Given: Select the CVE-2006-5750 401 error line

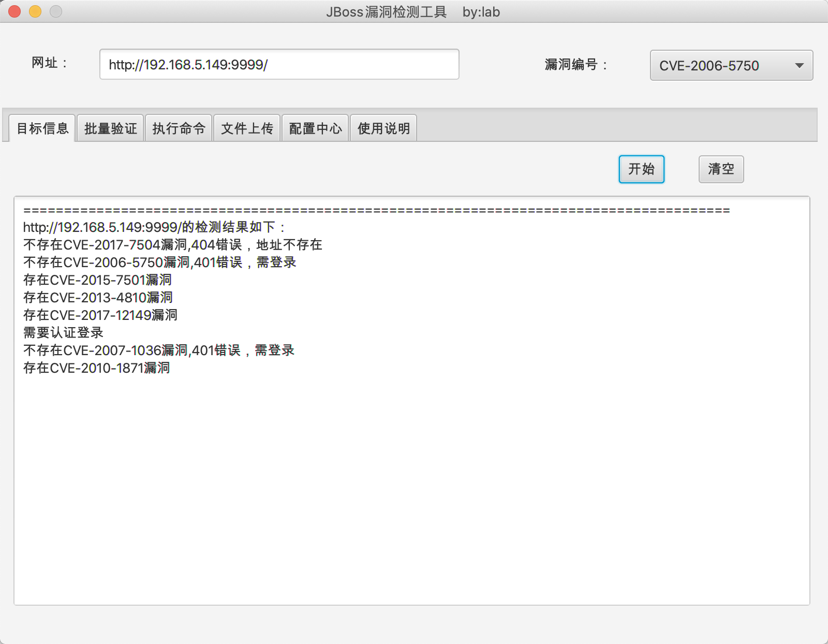Looking at the screenshot, I should pos(160,262).
